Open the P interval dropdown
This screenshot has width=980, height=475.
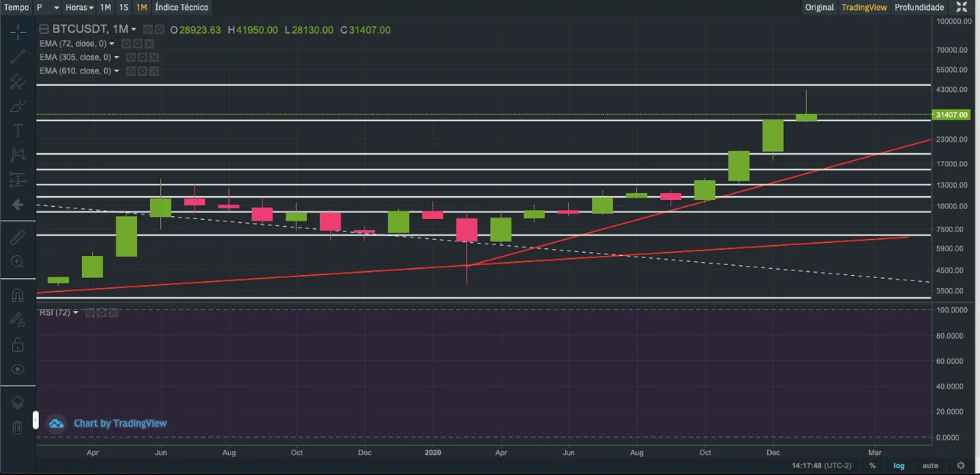[47, 7]
